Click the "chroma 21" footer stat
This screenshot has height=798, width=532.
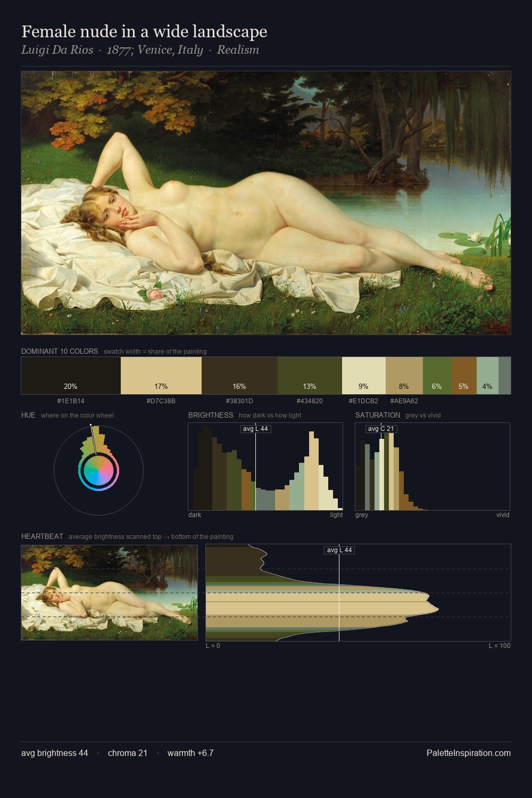(x=128, y=753)
